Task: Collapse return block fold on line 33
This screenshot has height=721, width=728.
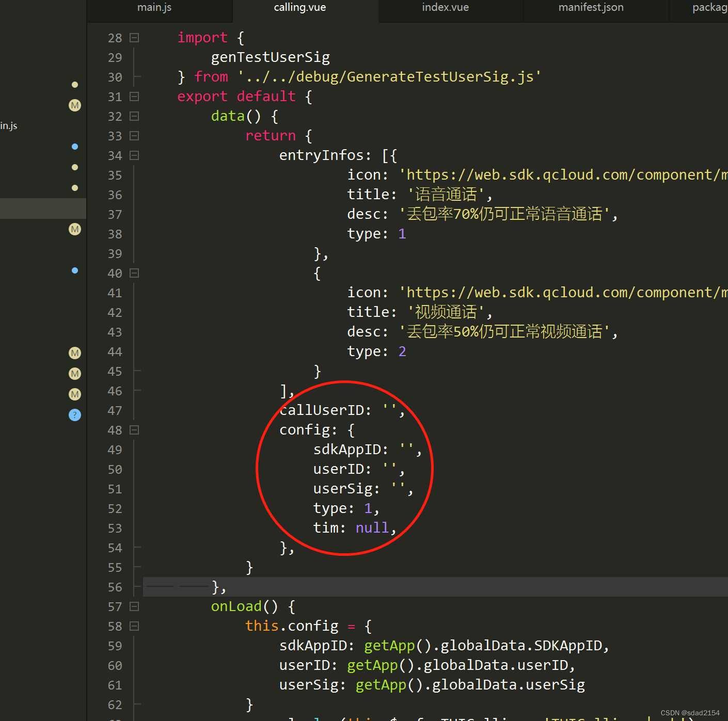Action: 134,136
